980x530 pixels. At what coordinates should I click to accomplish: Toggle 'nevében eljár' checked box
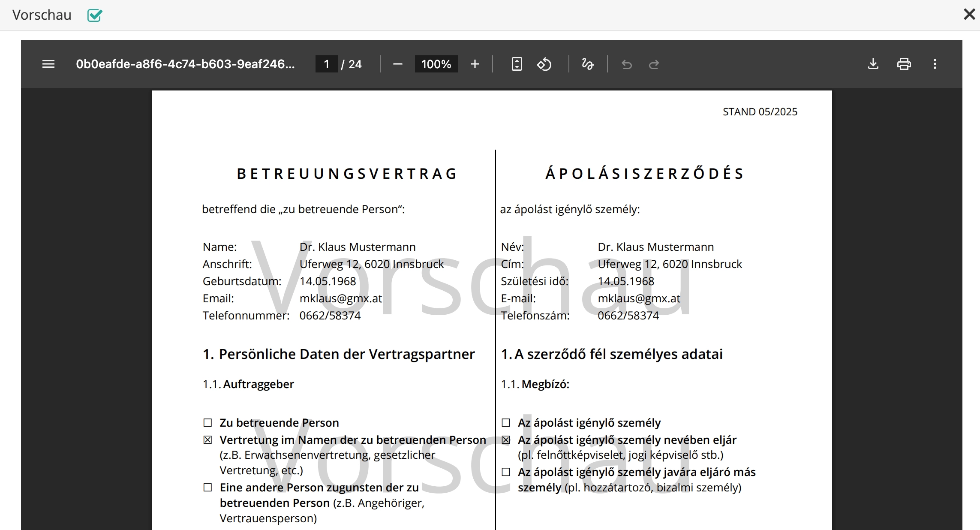point(506,440)
